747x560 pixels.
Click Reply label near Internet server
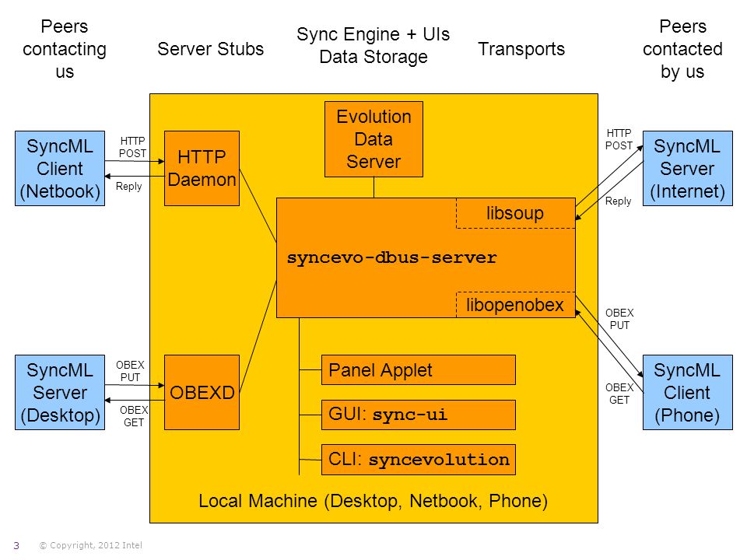click(618, 201)
